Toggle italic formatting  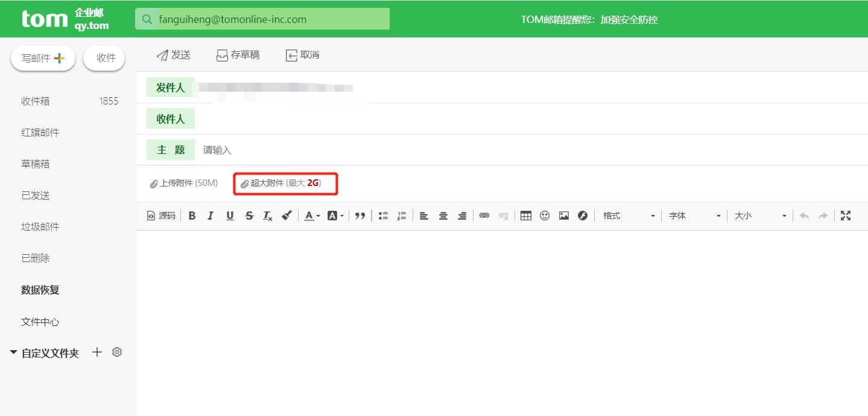tap(211, 216)
